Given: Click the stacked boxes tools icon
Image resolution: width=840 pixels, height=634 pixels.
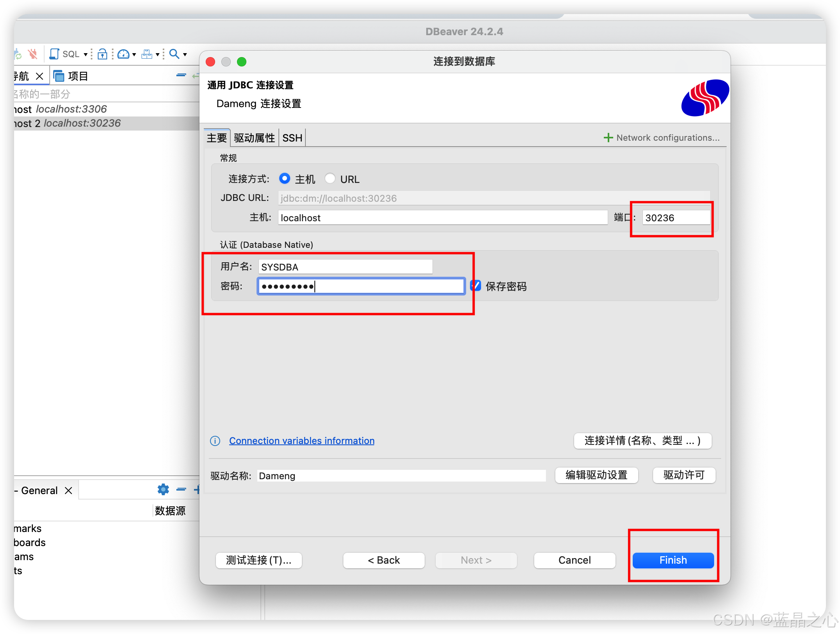Looking at the screenshot, I should [147, 54].
